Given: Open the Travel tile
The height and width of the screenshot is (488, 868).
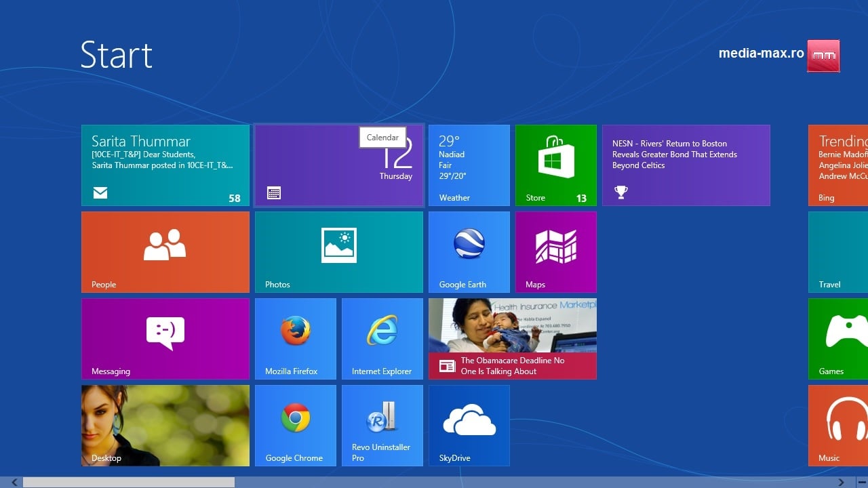Looking at the screenshot, I should click(838, 252).
